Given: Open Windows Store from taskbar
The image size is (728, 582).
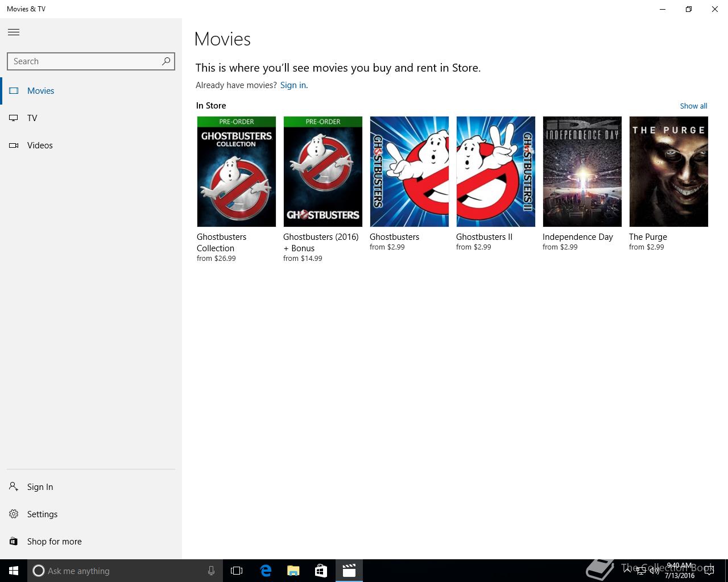Looking at the screenshot, I should 321,571.
